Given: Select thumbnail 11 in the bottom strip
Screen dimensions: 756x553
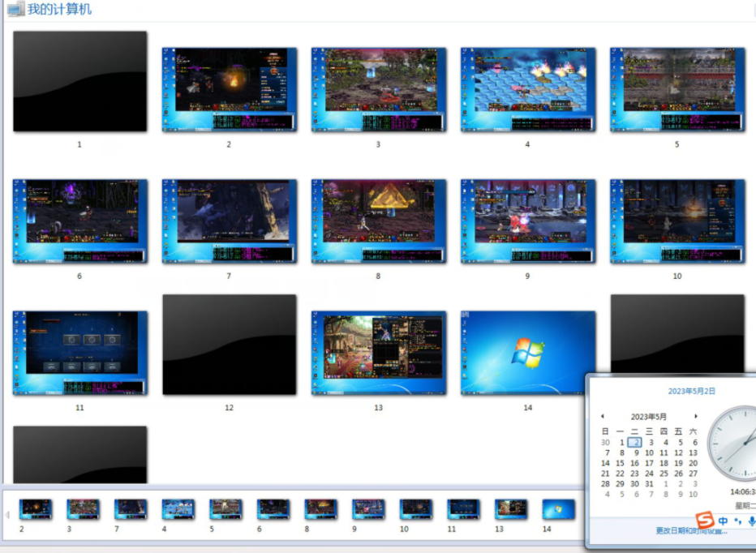Looking at the screenshot, I should click(463, 509).
